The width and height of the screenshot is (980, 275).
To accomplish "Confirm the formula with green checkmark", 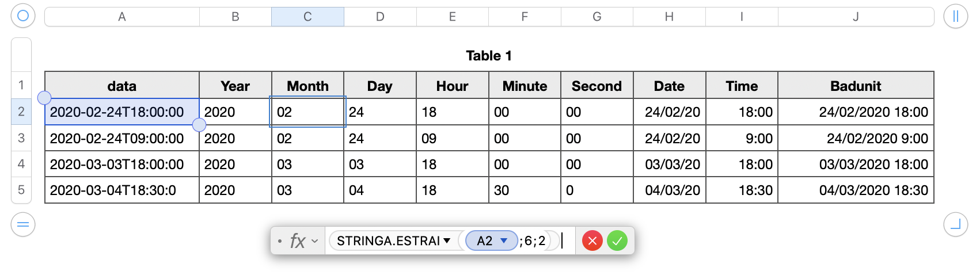I will [617, 240].
